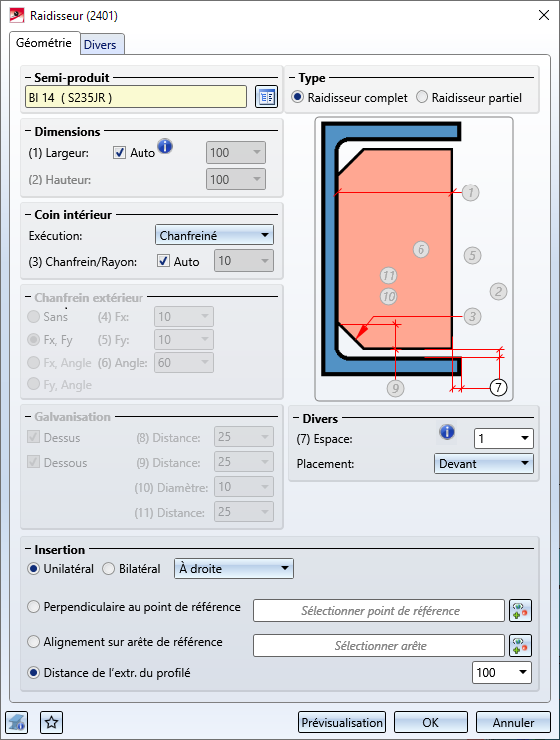Click the design variant icon at bottom left
Image resolution: width=560 pixels, height=740 pixels.
coord(17,722)
